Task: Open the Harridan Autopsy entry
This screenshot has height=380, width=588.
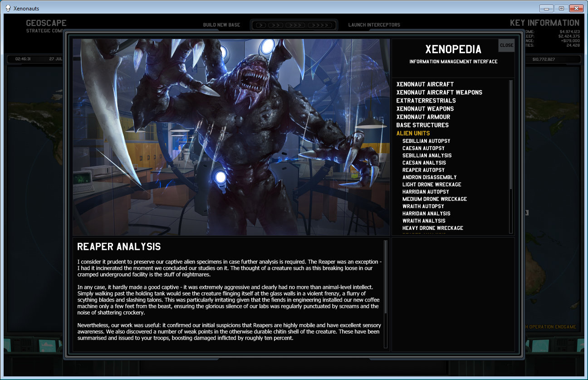Action: (426, 192)
